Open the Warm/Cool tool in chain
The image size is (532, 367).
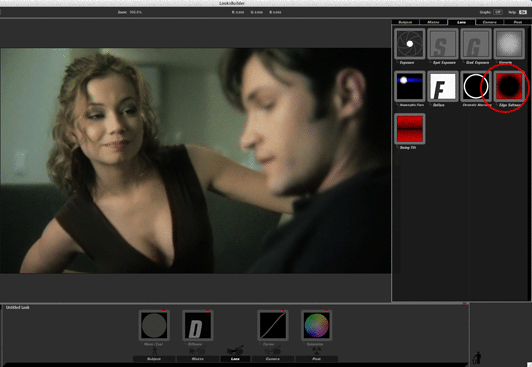pyautogui.click(x=154, y=325)
